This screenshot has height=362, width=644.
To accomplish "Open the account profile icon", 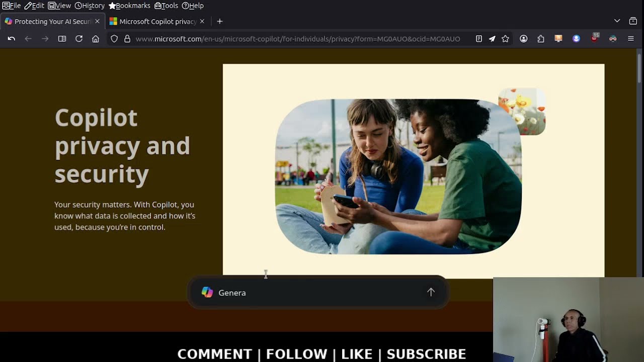I will click(524, 39).
